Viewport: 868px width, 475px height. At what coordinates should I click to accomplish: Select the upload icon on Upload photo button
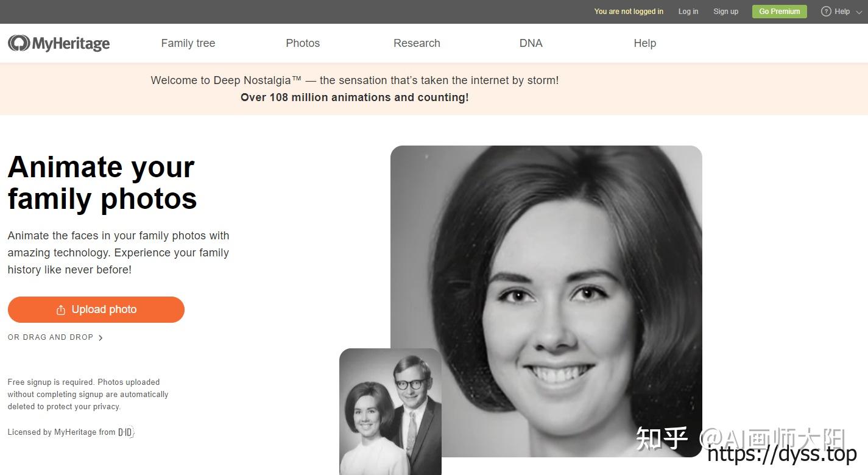click(x=60, y=309)
